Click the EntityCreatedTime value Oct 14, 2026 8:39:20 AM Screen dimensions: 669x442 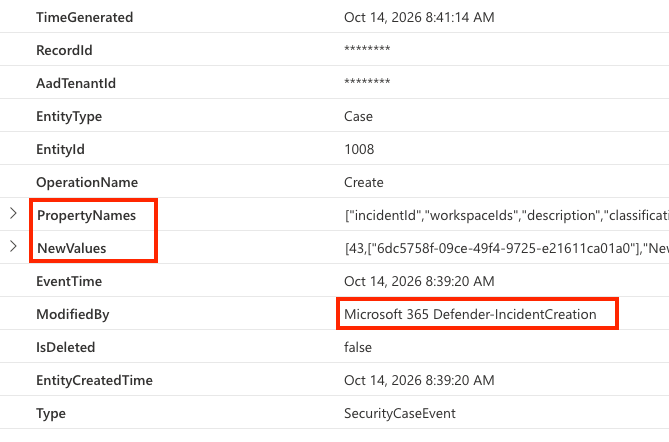[x=419, y=381]
